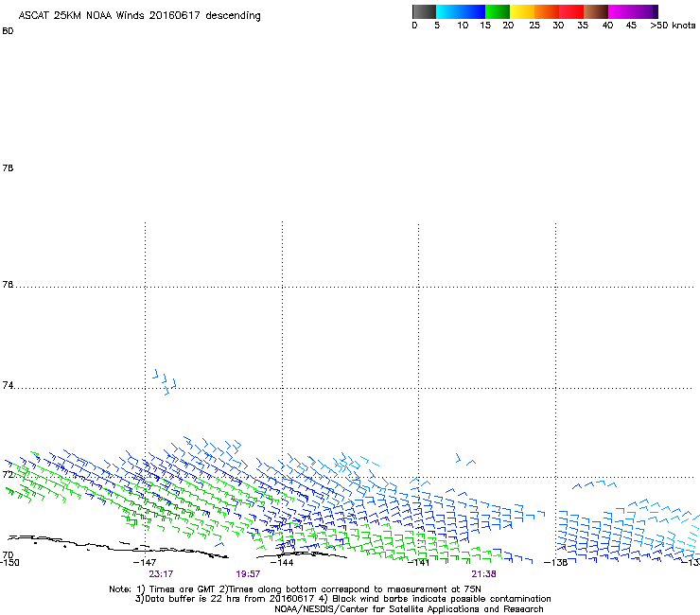Image resolution: width=700 pixels, height=615 pixels.
Task: Click the longitude label '-147'
Action: click(145, 562)
